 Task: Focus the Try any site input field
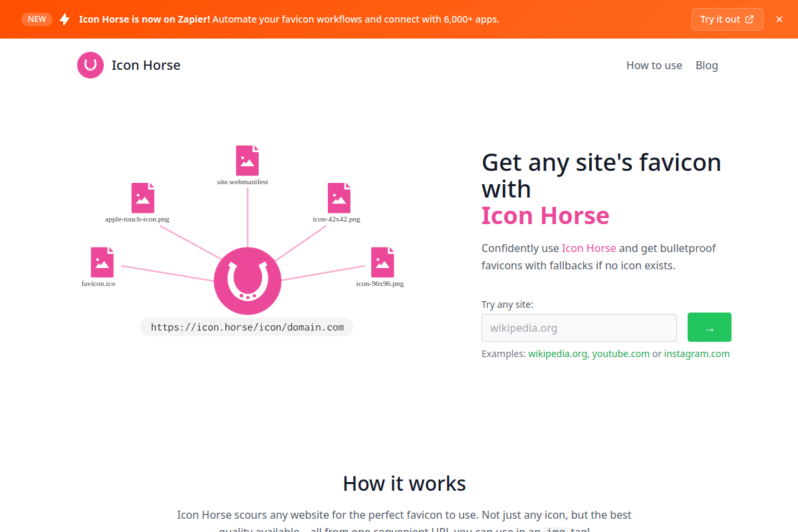(x=579, y=328)
